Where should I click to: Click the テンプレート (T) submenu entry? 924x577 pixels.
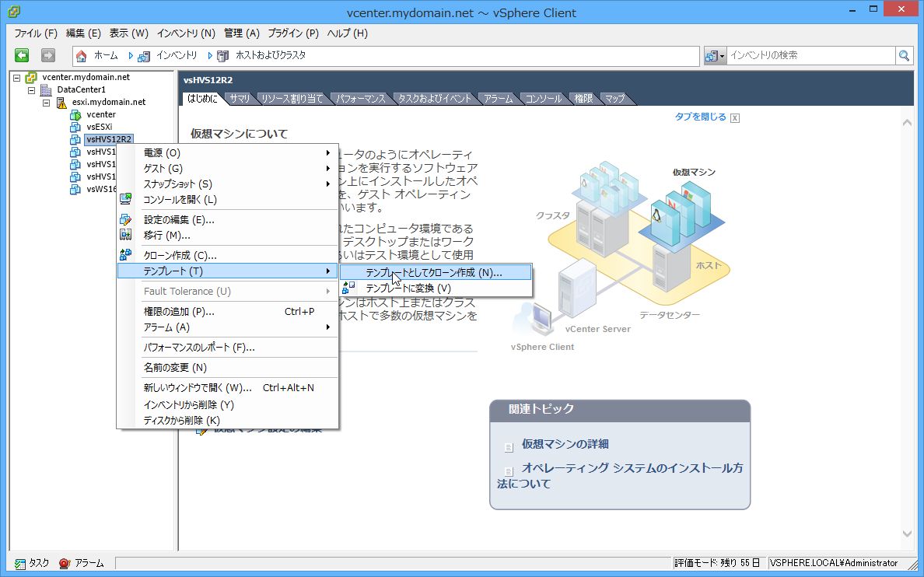[x=227, y=271]
